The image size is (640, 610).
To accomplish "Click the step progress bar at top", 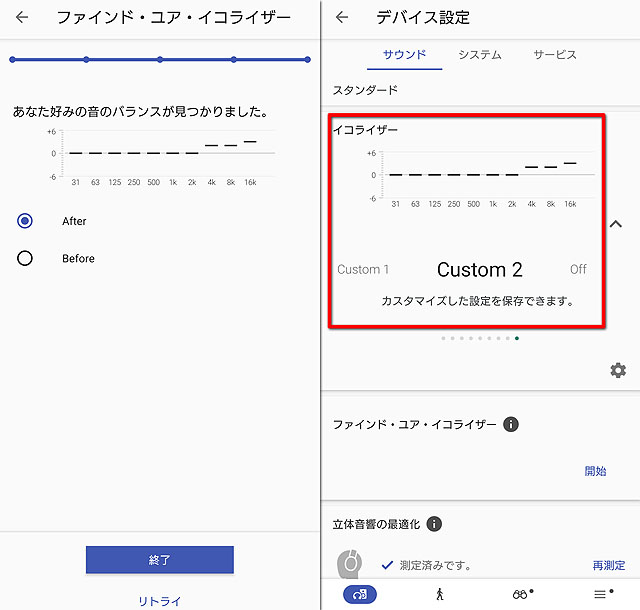I will (160, 60).
